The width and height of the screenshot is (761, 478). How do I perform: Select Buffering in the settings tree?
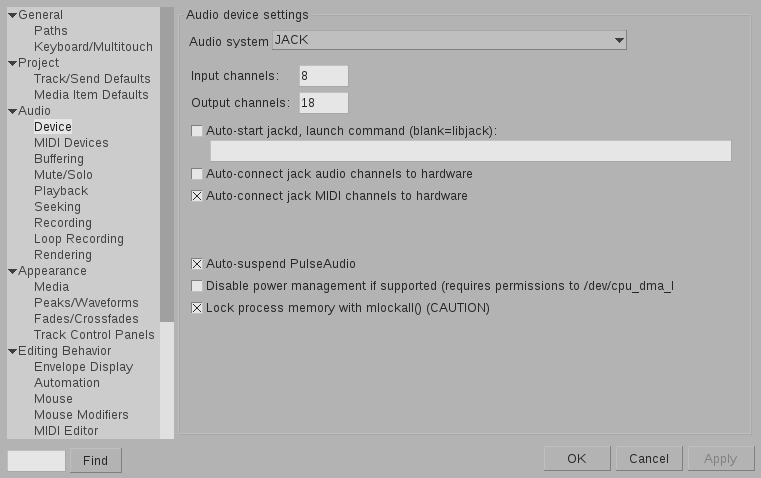click(59, 159)
